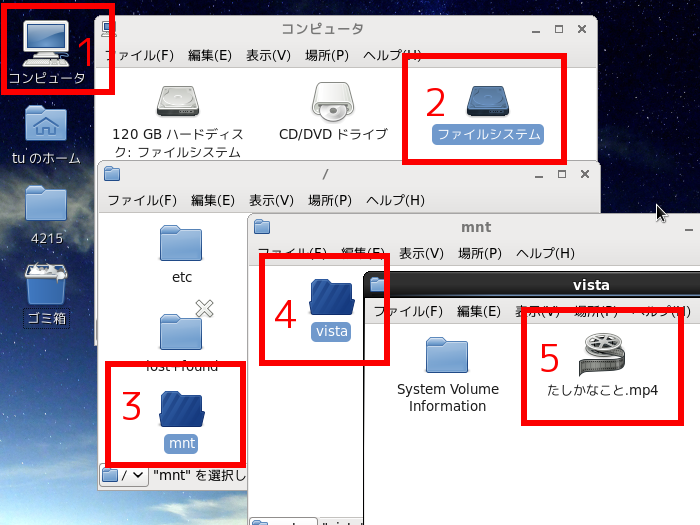Open ヘルプ(H) menu in mnt window

click(545, 254)
